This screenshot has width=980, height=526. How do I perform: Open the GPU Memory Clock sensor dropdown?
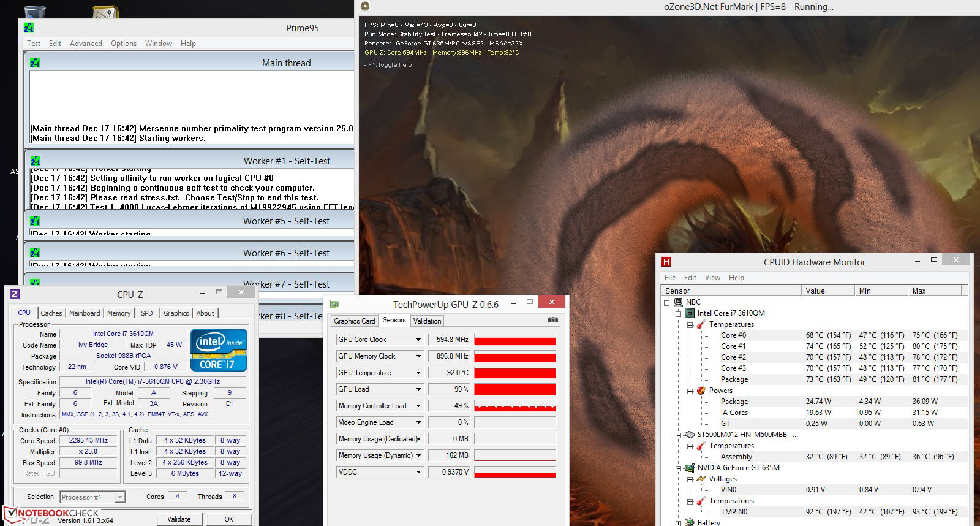click(x=419, y=356)
